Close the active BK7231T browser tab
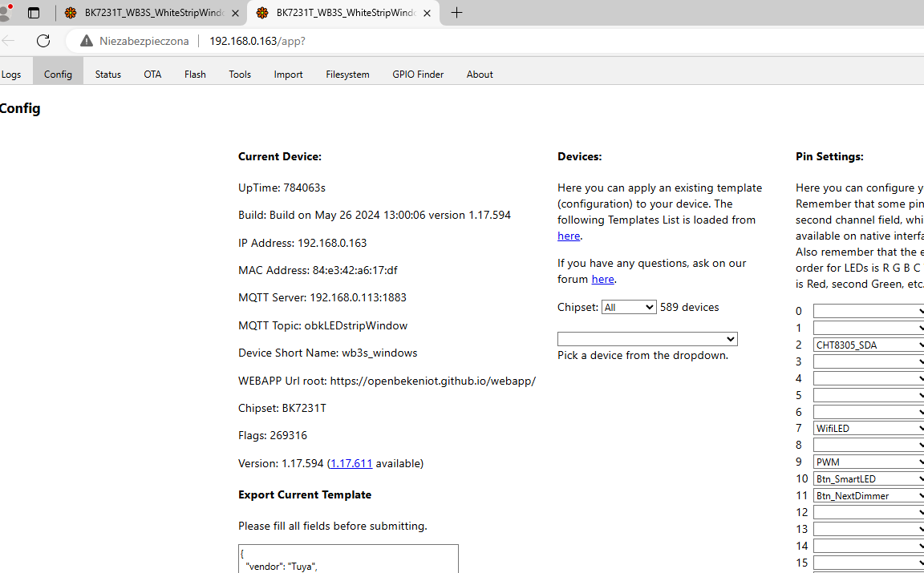The width and height of the screenshot is (924, 573). (x=428, y=13)
